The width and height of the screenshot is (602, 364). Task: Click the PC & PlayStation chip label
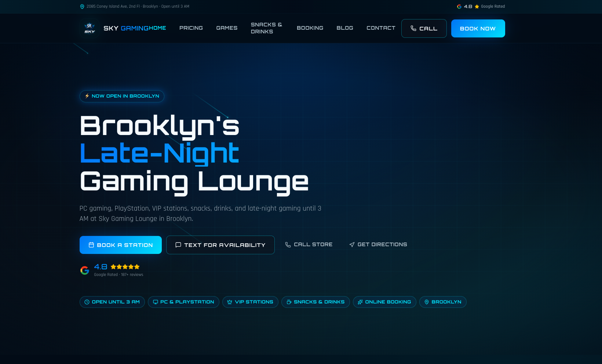[187, 302]
